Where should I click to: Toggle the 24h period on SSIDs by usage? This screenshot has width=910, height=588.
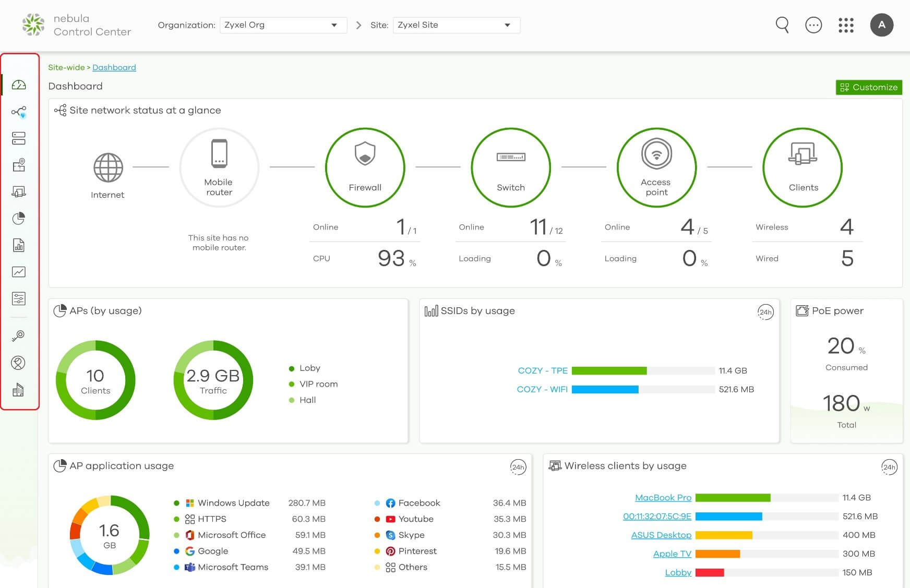[x=765, y=312]
